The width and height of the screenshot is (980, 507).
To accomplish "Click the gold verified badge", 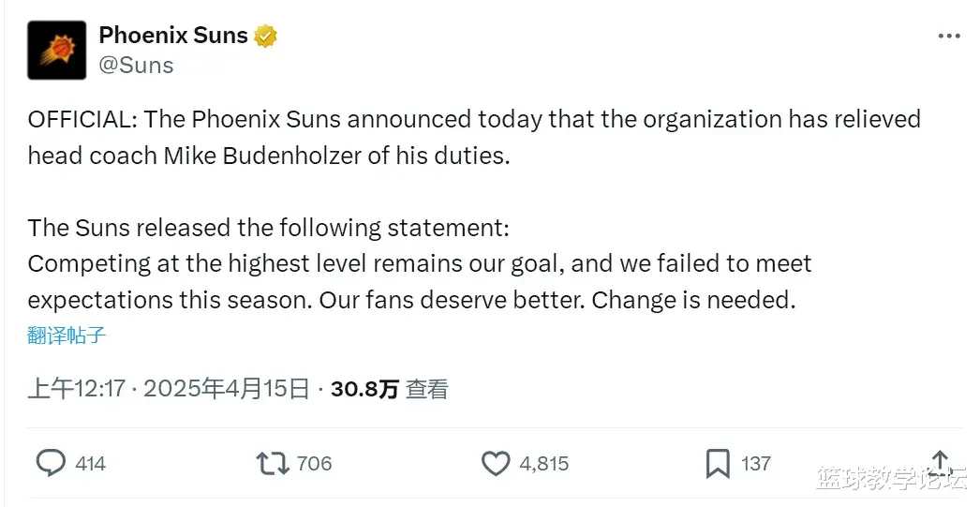I will (265, 36).
